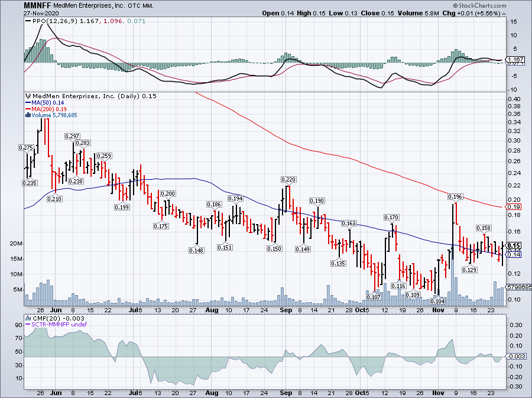Click the -0.003 CMF tag on right axis
The width and height of the screenshot is (532, 398).
click(516, 356)
